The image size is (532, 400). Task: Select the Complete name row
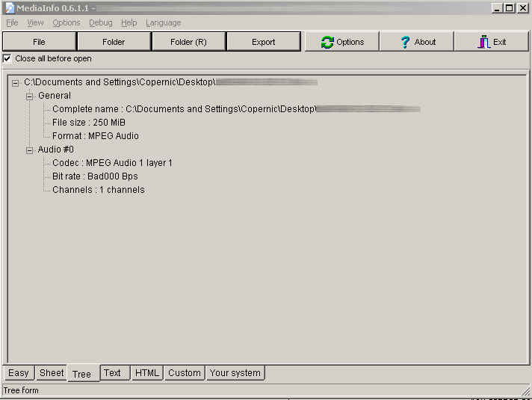point(236,109)
